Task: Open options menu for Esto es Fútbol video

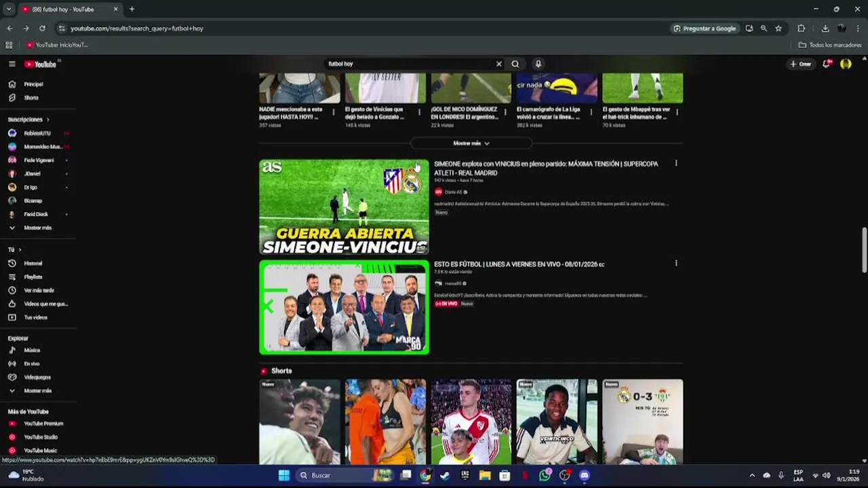Action: coord(675,263)
